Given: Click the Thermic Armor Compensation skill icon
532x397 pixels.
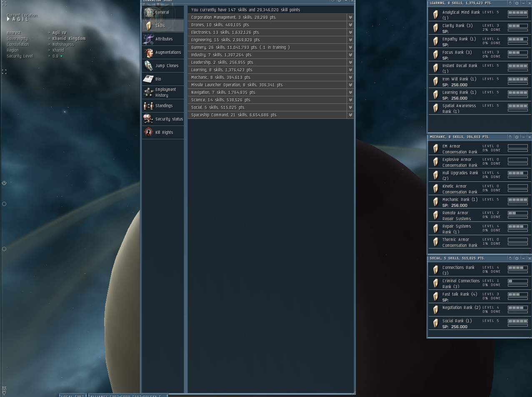Looking at the screenshot, I should pos(436,242).
